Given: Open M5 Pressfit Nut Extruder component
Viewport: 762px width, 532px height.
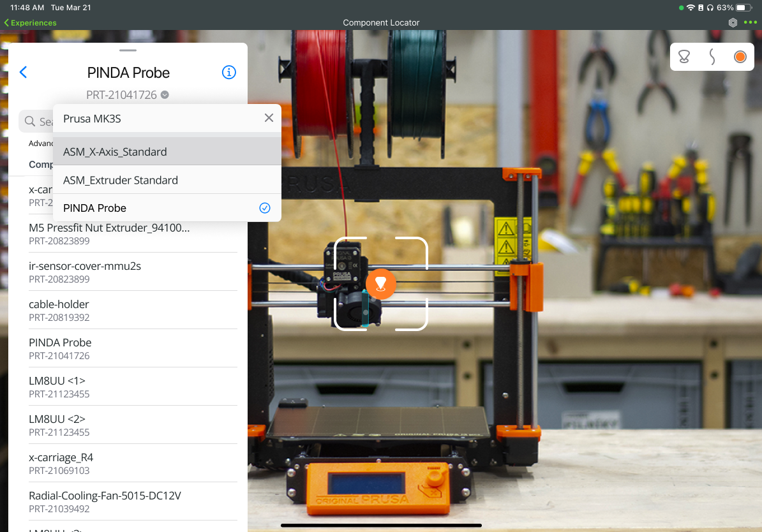Looking at the screenshot, I should (133, 233).
